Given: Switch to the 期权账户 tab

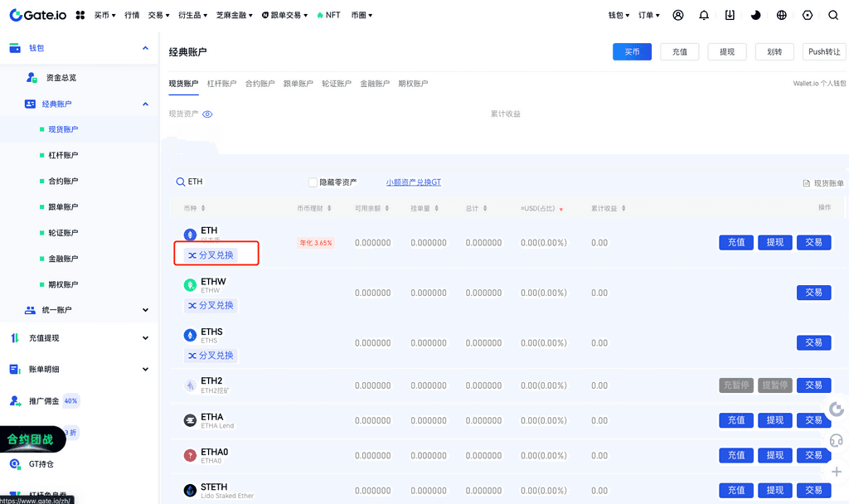Looking at the screenshot, I should pyautogui.click(x=413, y=84).
